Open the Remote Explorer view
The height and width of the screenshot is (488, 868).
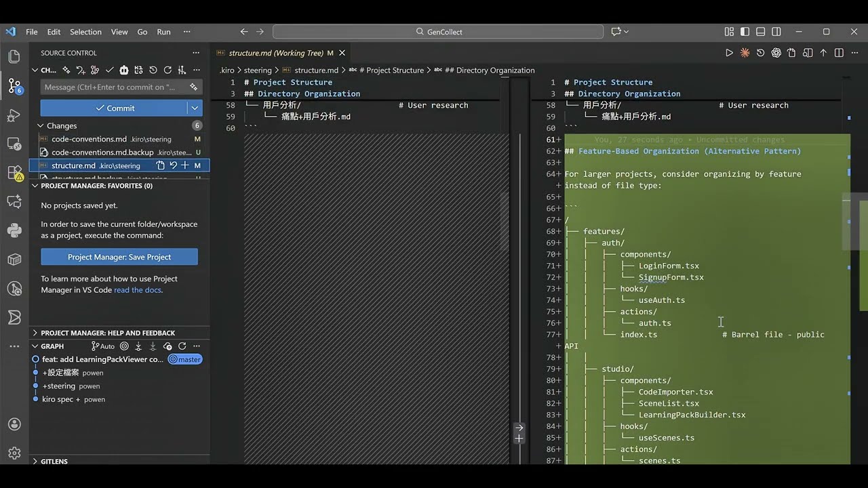[x=14, y=144]
